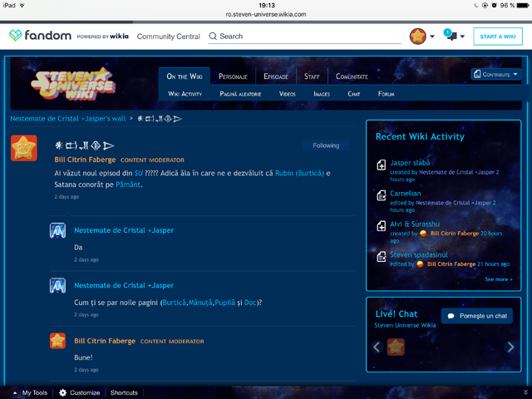Tap the iPad battery indicator

tap(522, 5)
